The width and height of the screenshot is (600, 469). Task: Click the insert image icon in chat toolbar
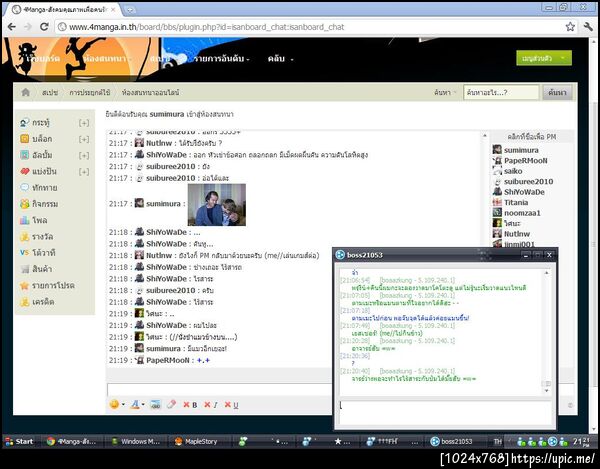155,404
